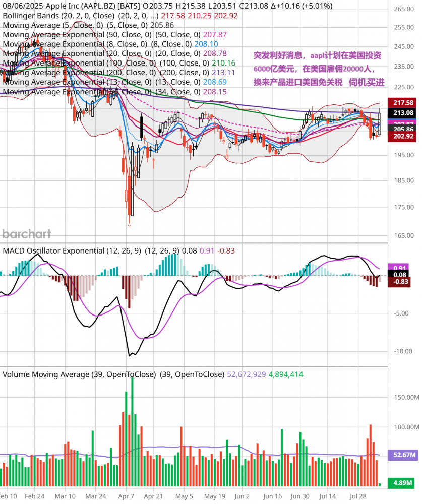
Task: Click the 165.00 price axis label
Action: (404, 235)
